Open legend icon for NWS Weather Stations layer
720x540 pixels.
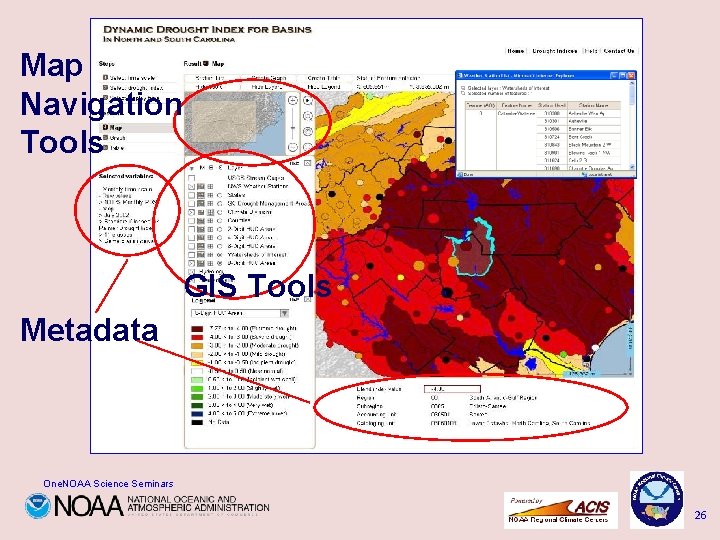click(x=201, y=186)
